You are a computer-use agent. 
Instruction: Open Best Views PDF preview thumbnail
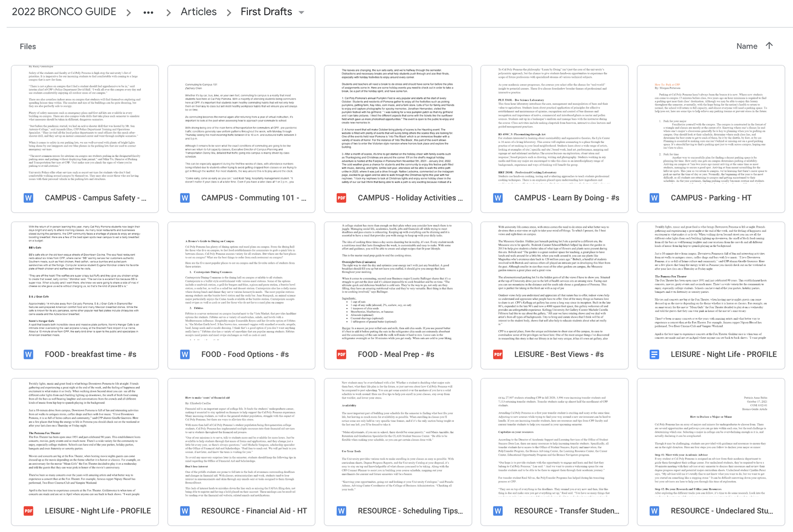click(x=555, y=281)
